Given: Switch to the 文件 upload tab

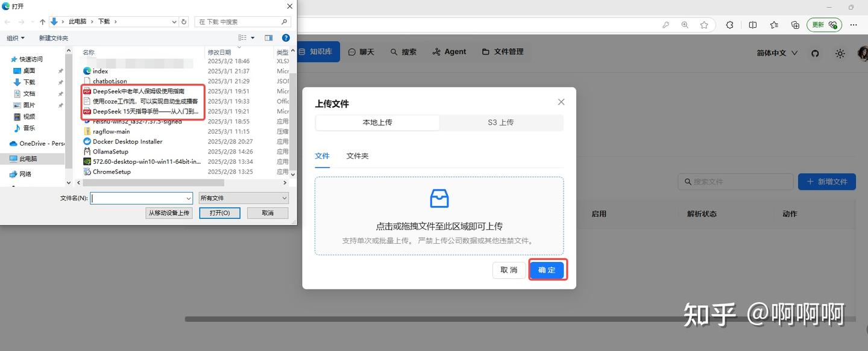Looking at the screenshot, I should click(x=322, y=156).
